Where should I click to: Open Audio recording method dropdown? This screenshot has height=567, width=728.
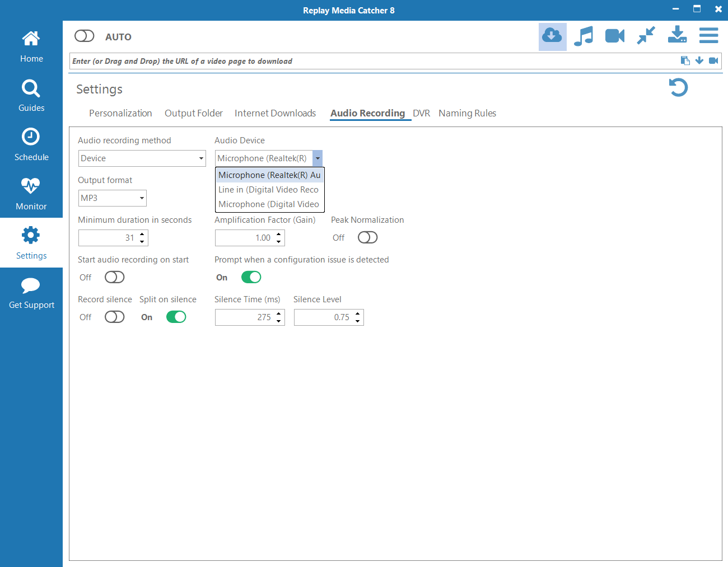(142, 158)
